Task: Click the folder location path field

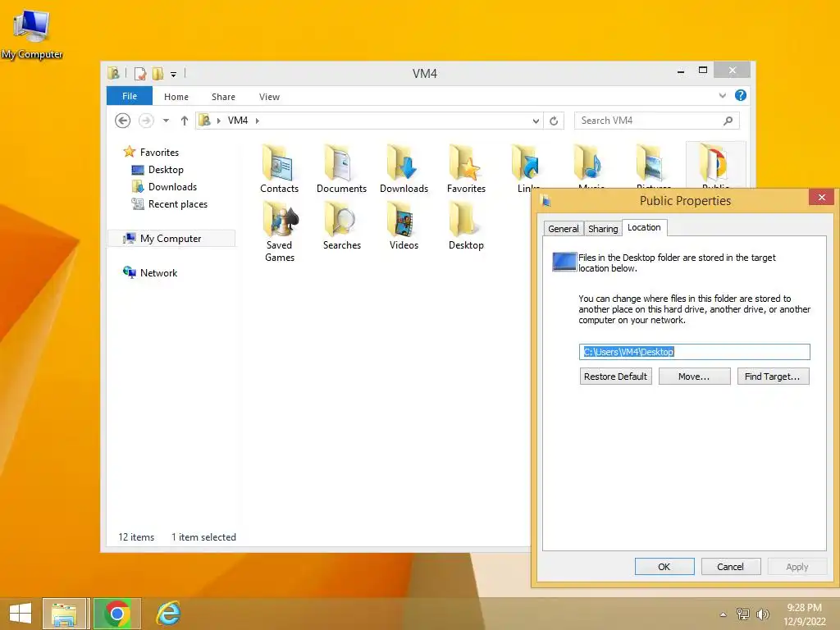Action: (694, 352)
